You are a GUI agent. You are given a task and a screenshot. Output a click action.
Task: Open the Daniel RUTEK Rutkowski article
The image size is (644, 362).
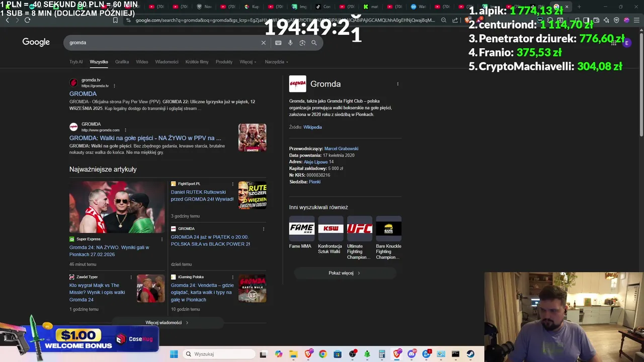pyautogui.click(x=202, y=196)
